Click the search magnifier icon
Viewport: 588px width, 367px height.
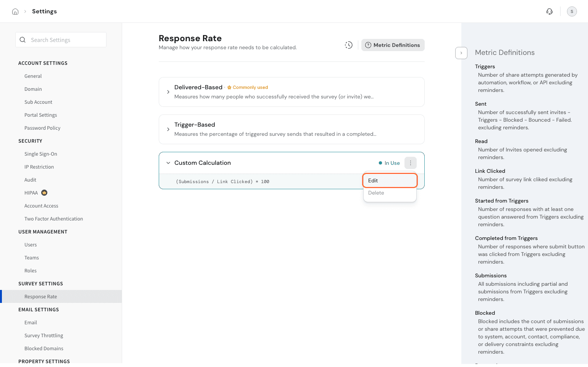23,40
